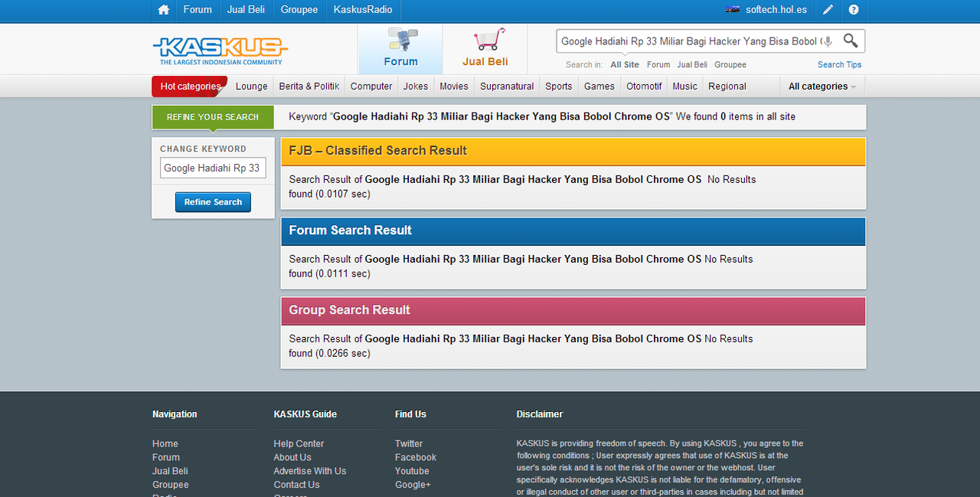Open the Games category
The image size is (980, 497).
pyautogui.click(x=599, y=87)
